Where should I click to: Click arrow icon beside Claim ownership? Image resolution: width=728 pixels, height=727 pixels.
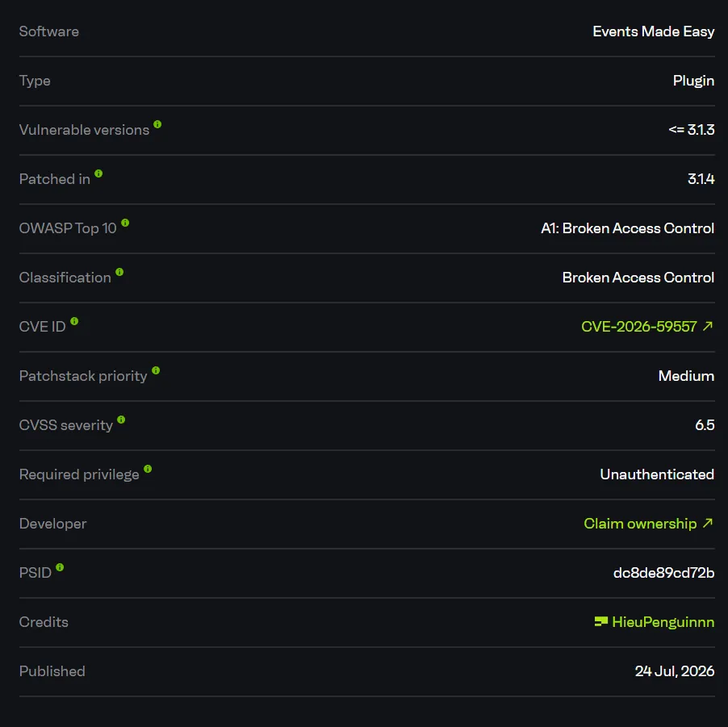(x=708, y=523)
